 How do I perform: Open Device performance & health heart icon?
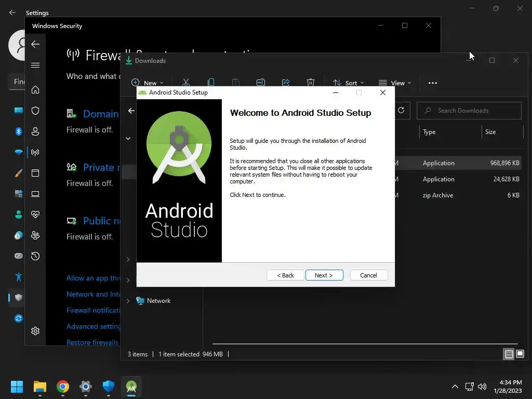(35, 215)
